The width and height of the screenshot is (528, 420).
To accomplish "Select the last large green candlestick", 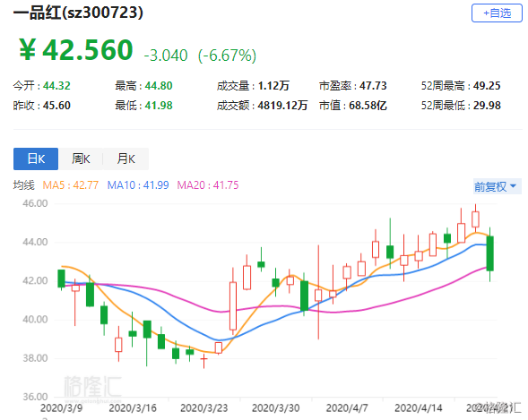I will pyautogui.click(x=490, y=253).
